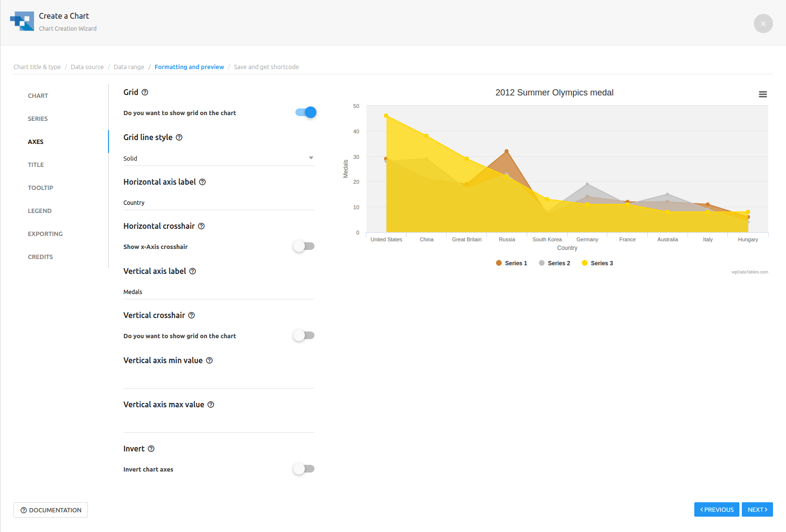Image resolution: width=786 pixels, height=532 pixels.
Task: Click the wpDataTables logo icon
Action: pyautogui.click(x=22, y=21)
